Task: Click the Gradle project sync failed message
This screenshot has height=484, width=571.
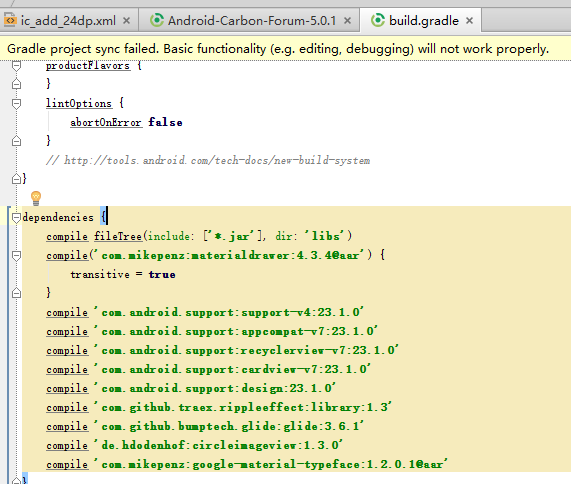Action: pyautogui.click(x=278, y=49)
